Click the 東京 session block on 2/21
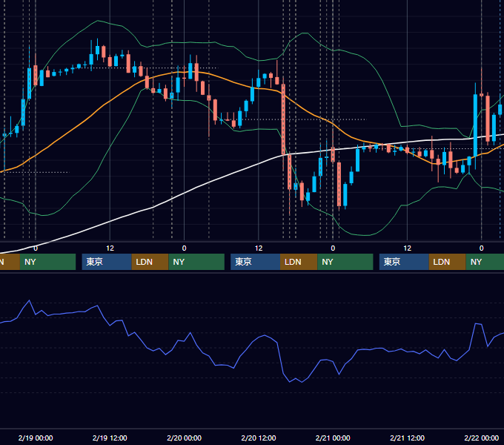 [404, 262]
